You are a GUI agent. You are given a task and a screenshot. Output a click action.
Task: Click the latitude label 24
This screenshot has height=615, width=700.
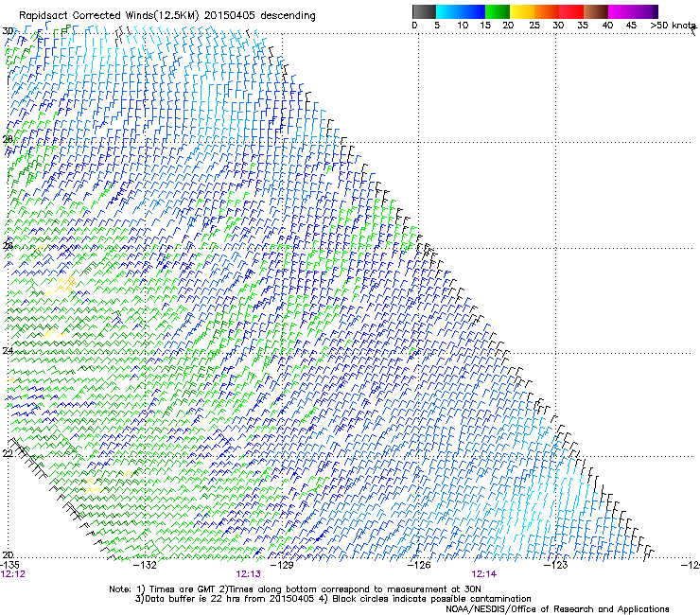pyautogui.click(x=8, y=351)
